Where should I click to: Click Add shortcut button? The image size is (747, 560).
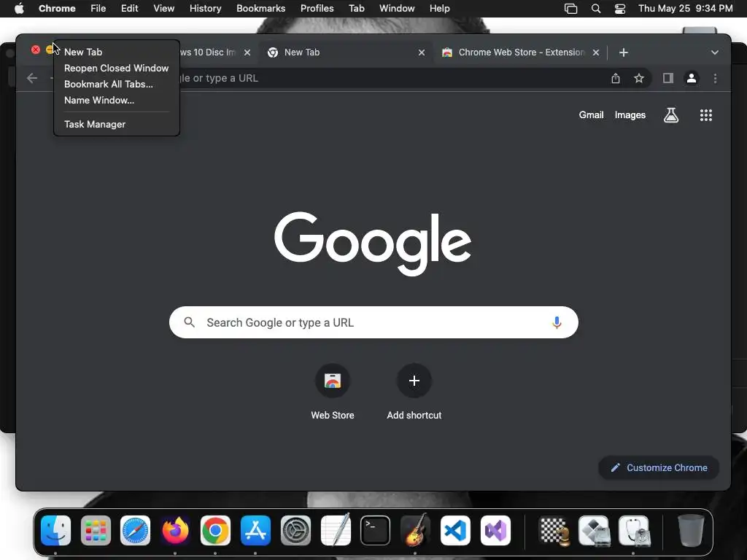pyautogui.click(x=414, y=392)
